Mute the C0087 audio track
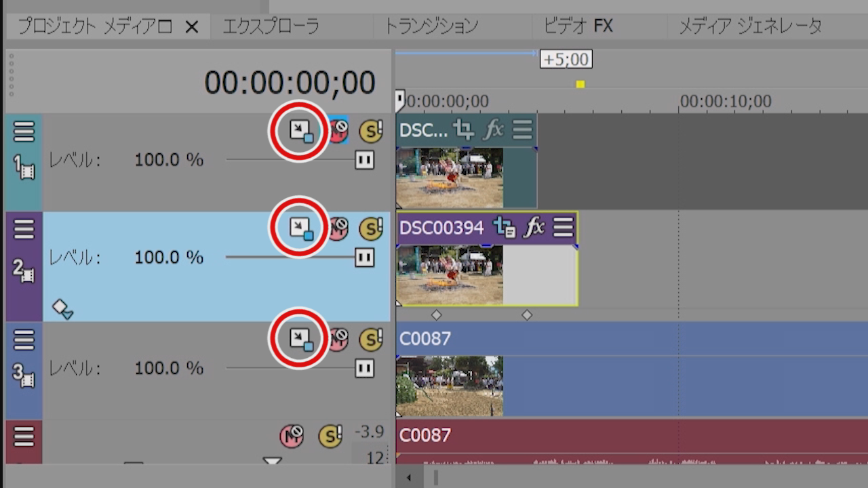 (292, 435)
